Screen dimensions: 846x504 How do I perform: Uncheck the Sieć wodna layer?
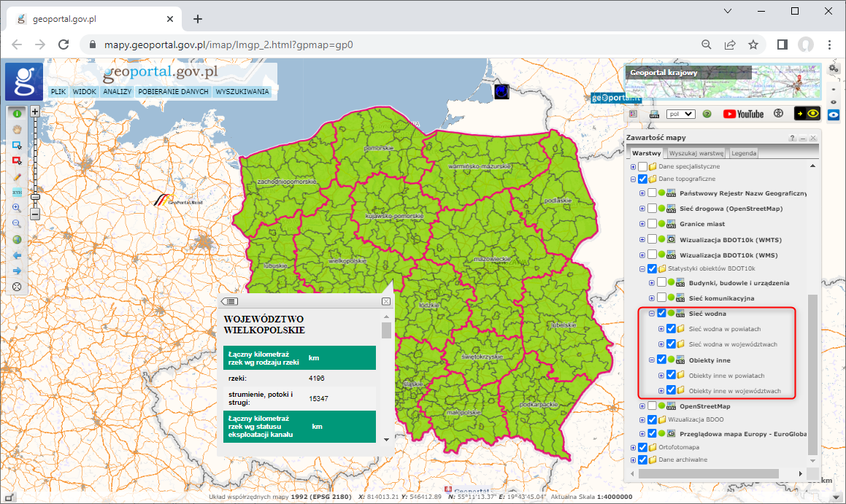(661, 314)
